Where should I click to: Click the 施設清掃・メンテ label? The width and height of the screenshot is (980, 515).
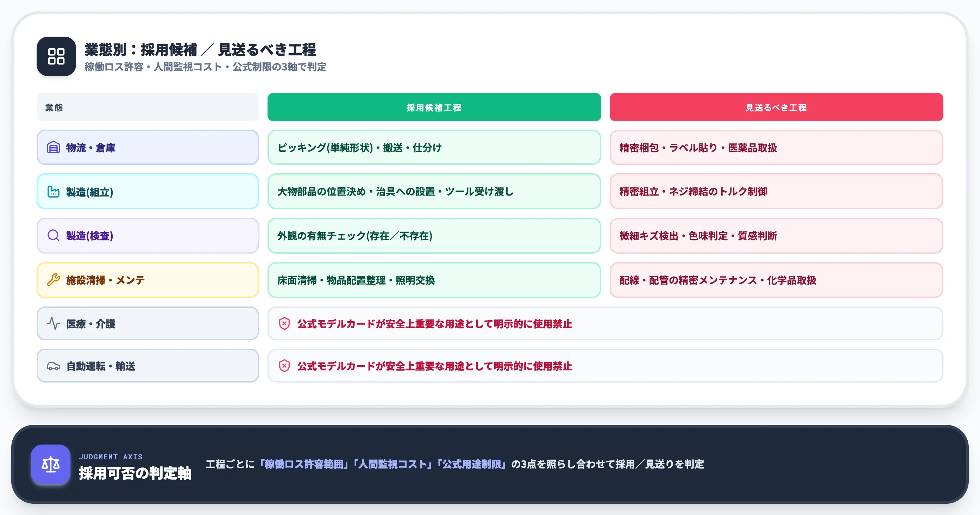point(105,280)
